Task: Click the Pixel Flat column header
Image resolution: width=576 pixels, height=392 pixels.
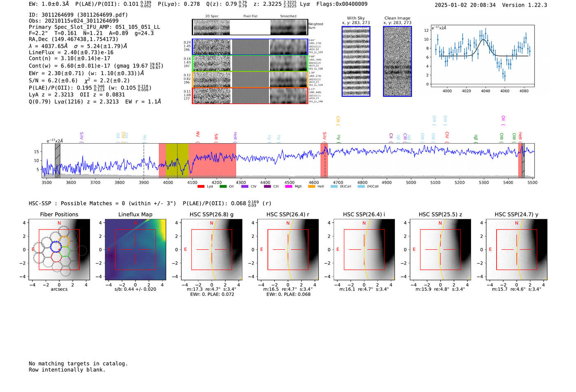Action: (x=250, y=16)
